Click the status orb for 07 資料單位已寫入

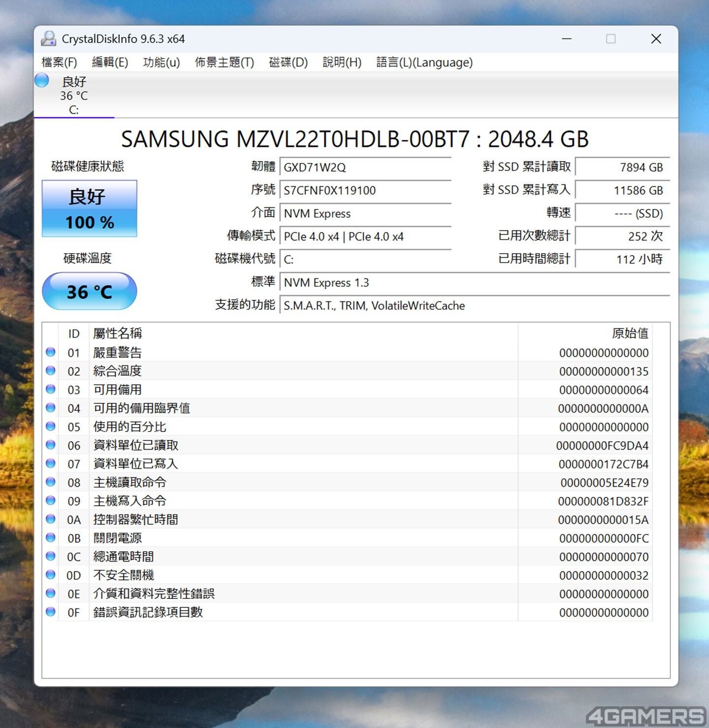point(50,463)
